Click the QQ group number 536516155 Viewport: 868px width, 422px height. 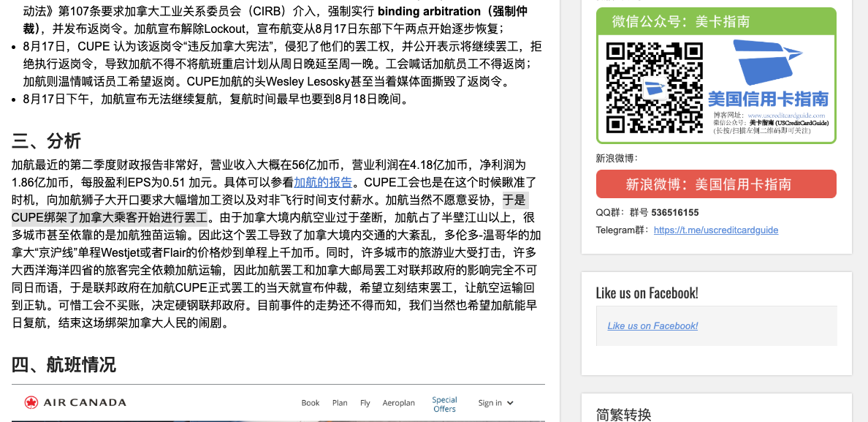click(675, 212)
